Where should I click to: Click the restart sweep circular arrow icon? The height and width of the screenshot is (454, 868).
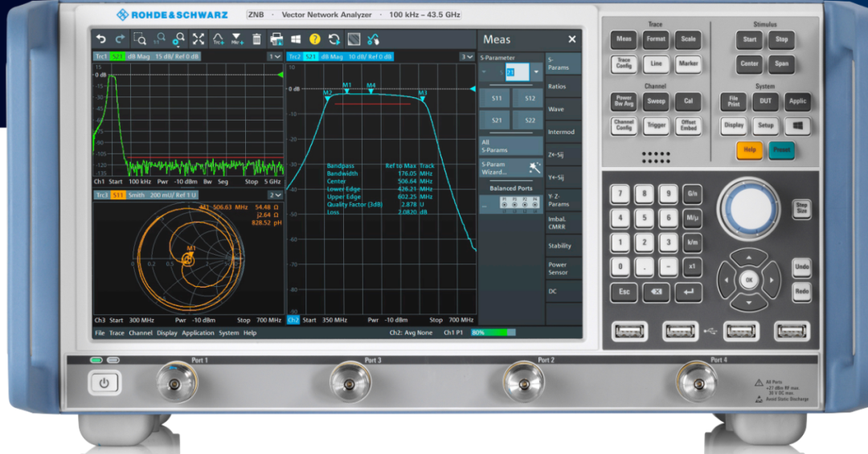(334, 39)
